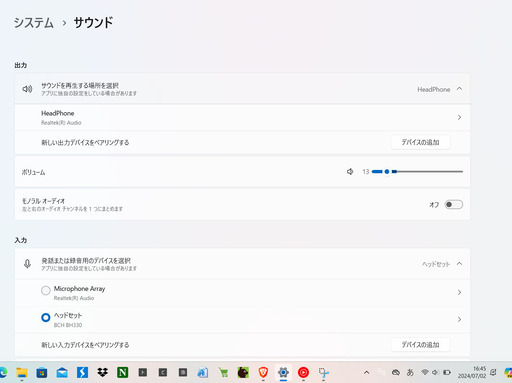Open the Mail app in taskbar
Viewport: 512px width, 383px height.
tap(62, 372)
